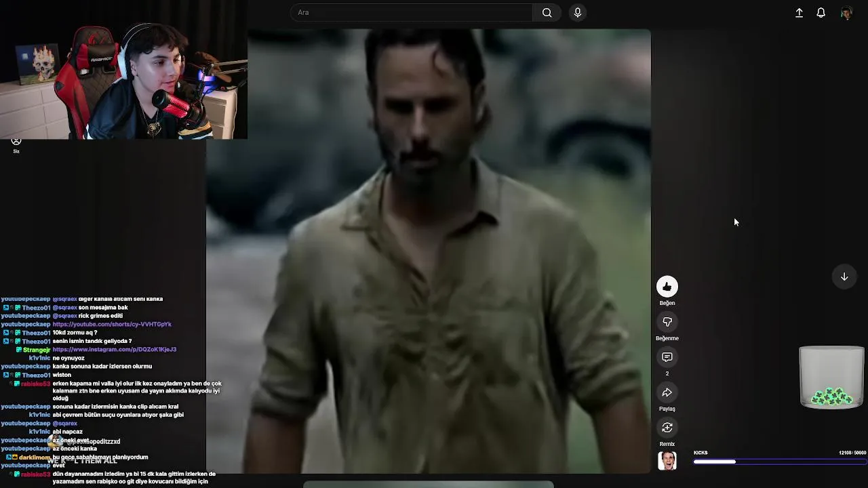Image resolution: width=868 pixels, height=488 pixels.
Task: Open the youtube.com/shorts link in chat
Action: (112, 324)
